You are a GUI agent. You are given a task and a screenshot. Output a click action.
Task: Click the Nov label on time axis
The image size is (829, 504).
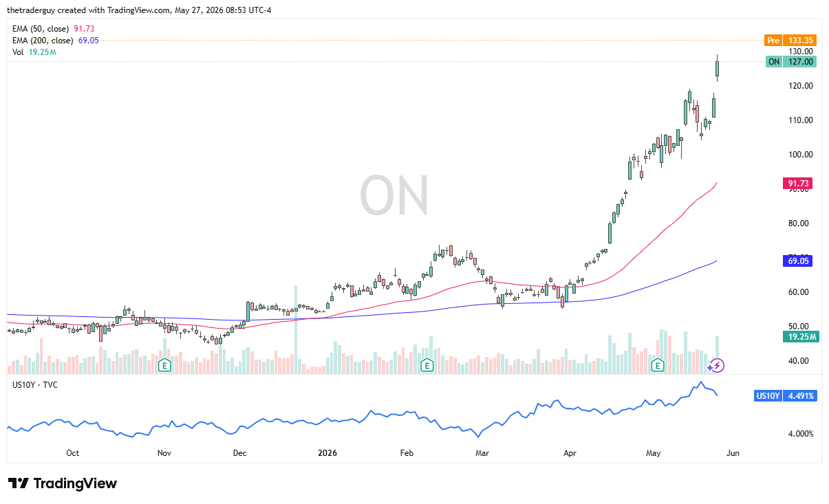click(x=164, y=453)
